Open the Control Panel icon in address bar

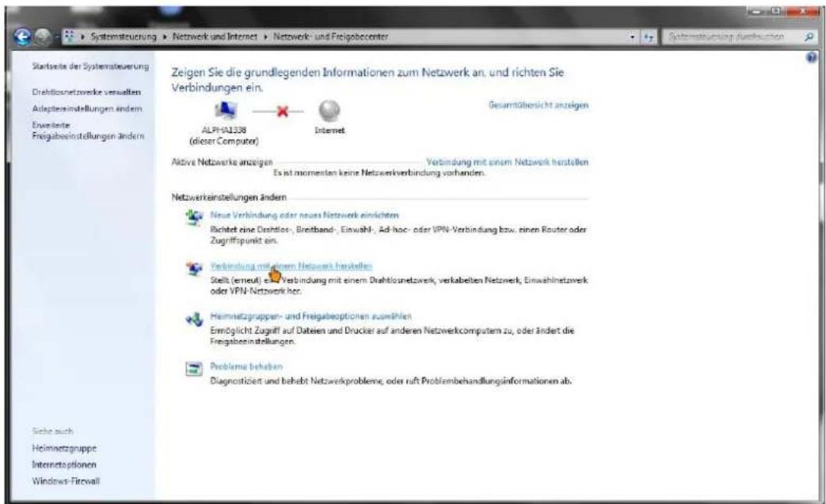tap(70, 36)
